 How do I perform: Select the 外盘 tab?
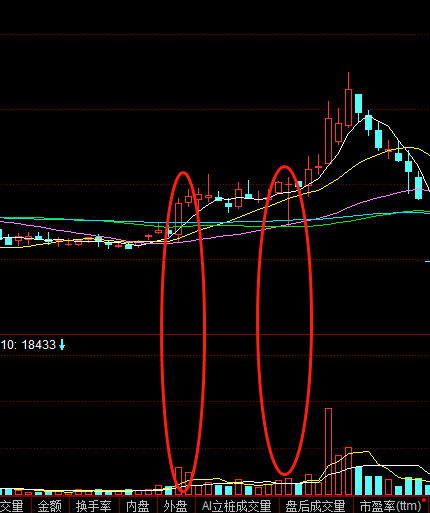(x=176, y=505)
